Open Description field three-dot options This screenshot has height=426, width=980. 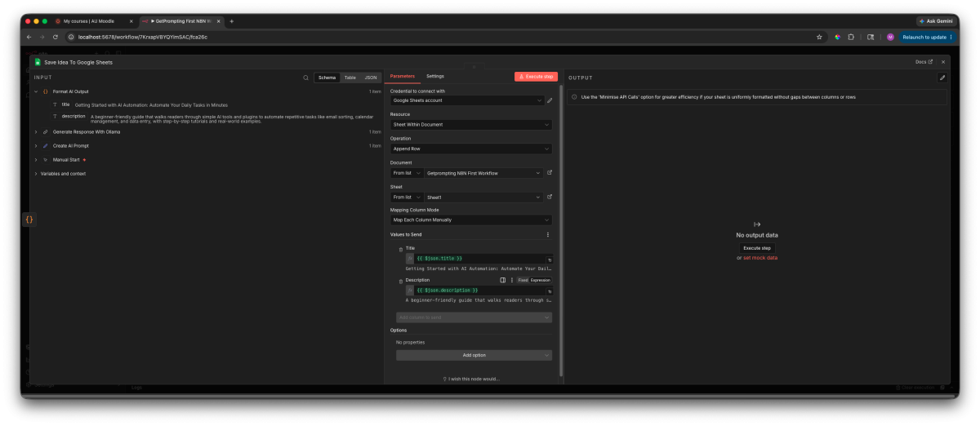(x=512, y=280)
